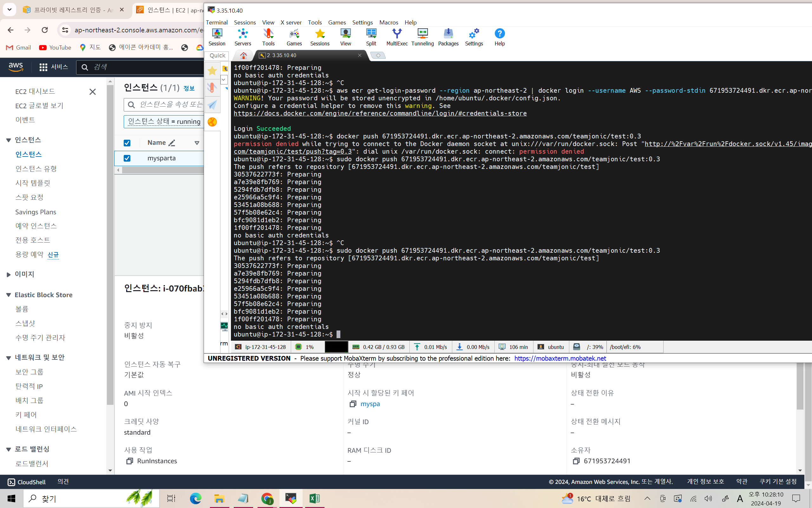
Task: Activate the Split terminal toolbar icon
Action: tap(371, 37)
